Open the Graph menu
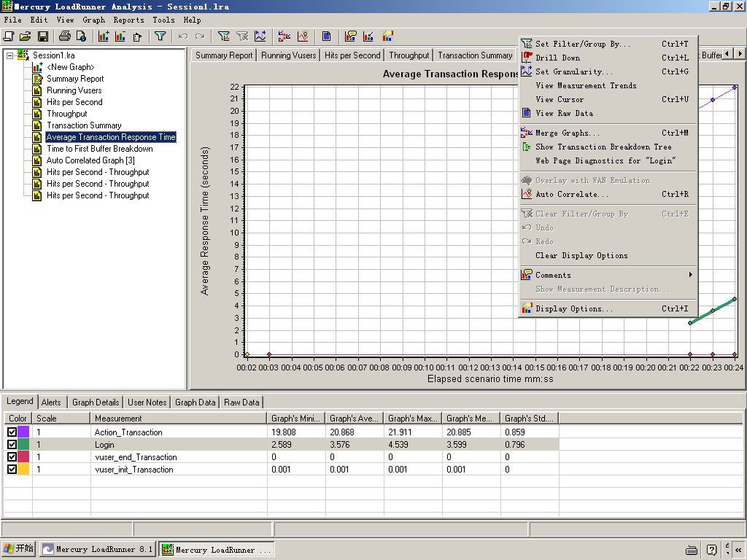Image resolution: width=747 pixels, height=560 pixels. pyautogui.click(x=93, y=20)
